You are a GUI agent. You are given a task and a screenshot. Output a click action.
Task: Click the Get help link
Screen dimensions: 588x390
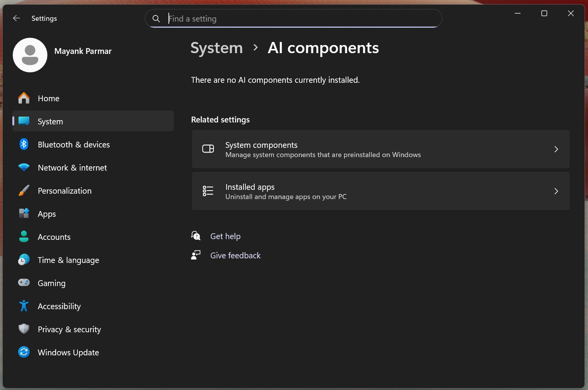coord(225,236)
